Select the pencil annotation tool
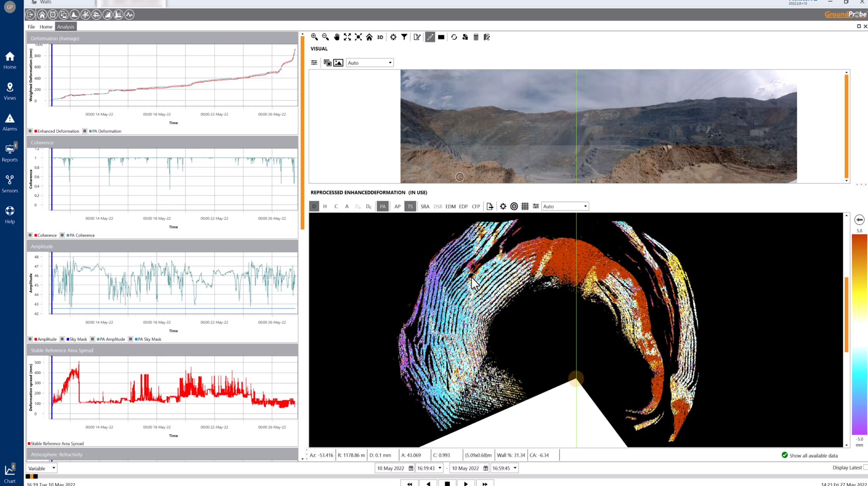The width and height of the screenshot is (868, 486). coord(430,37)
